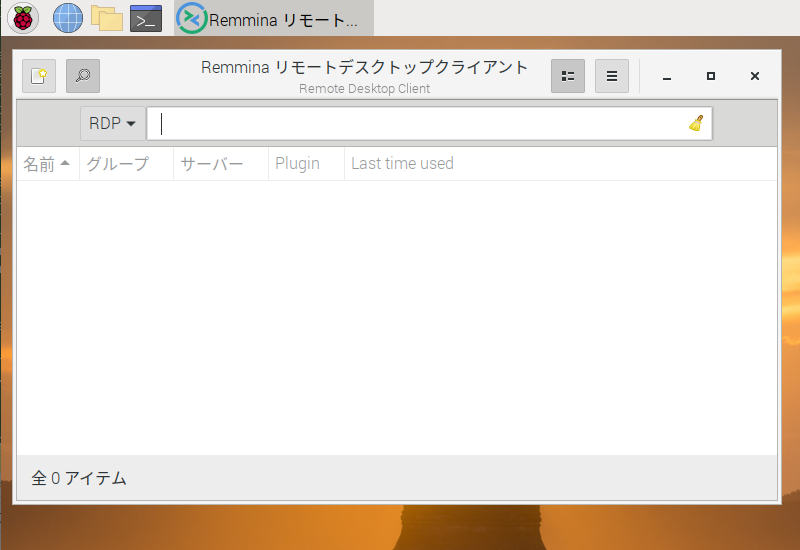Open the Remmina hamburger menu
Image resolution: width=800 pixels, height=550 pixels.
point(612,76)
